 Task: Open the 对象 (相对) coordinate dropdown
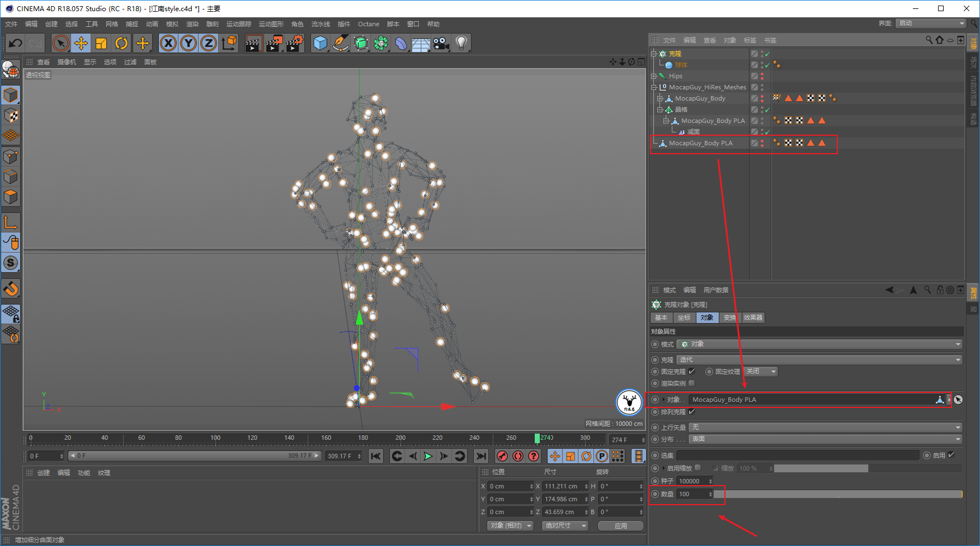(511, 525)
